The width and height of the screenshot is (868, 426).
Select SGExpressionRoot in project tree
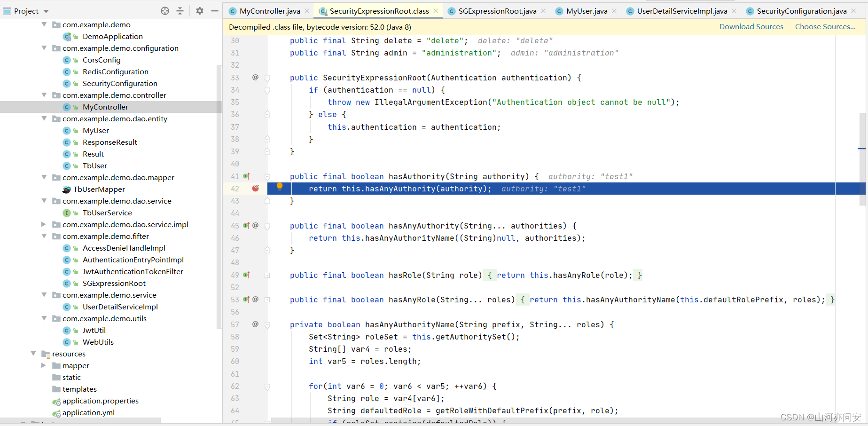click(x=114, y=283)
